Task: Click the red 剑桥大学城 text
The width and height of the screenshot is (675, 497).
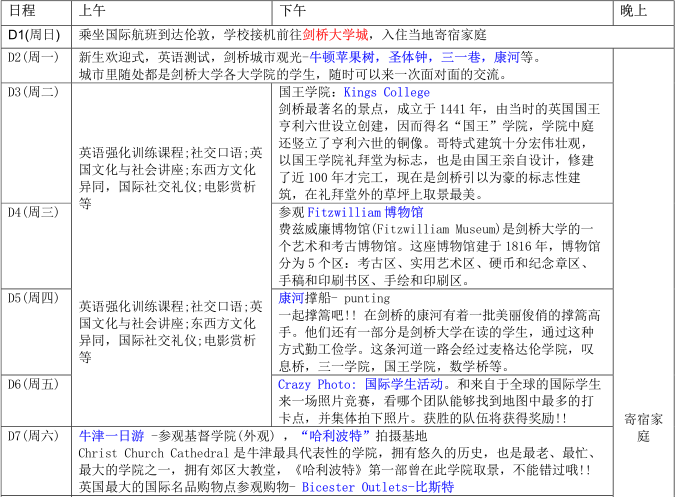Action: tap(335, 35)
